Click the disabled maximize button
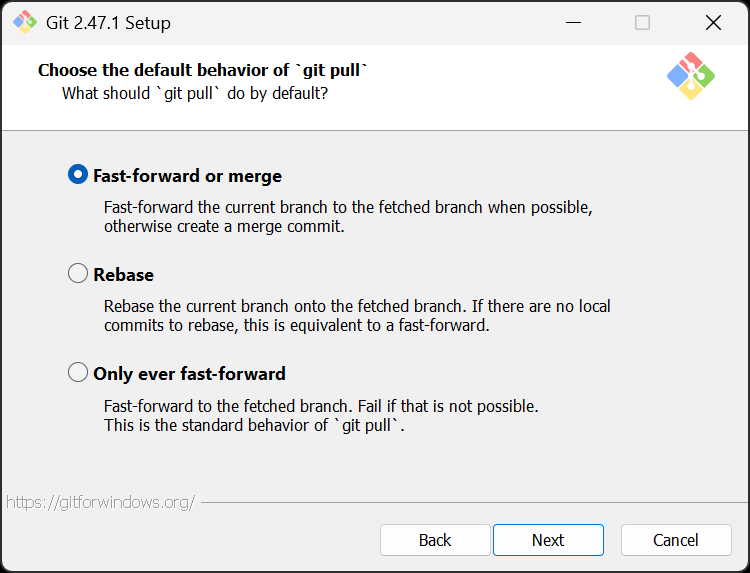Screen dimensions: 750x573 [x=642, y=22]
